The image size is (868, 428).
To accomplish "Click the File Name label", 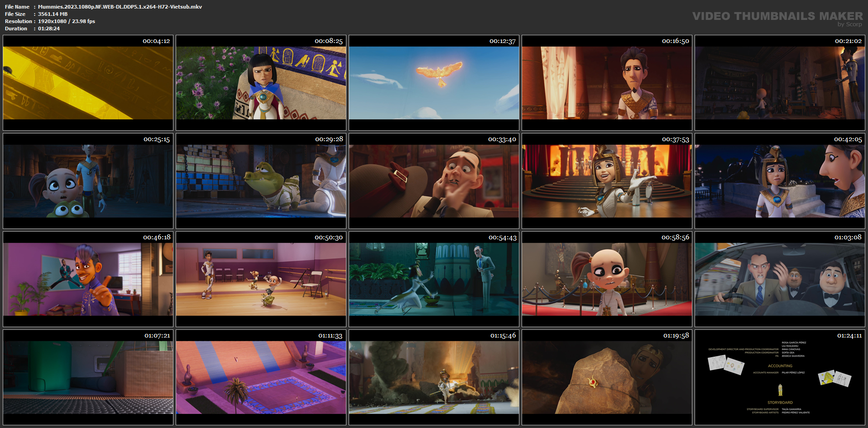I will pyautogui.click(x=17, y=7).
